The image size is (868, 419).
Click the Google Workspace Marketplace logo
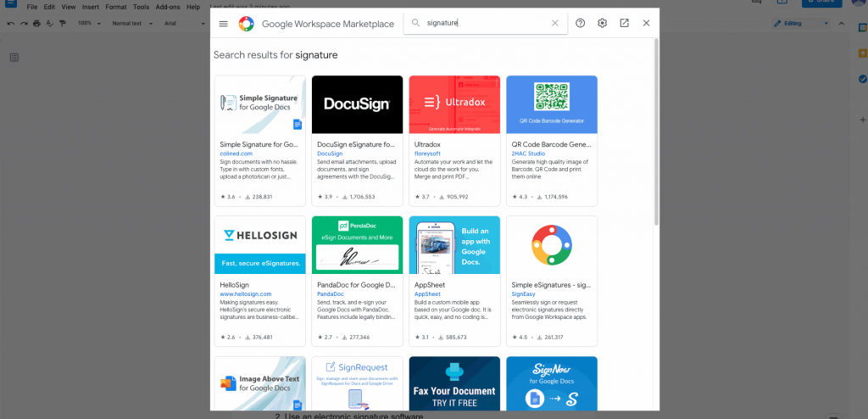tap(247, 24)
